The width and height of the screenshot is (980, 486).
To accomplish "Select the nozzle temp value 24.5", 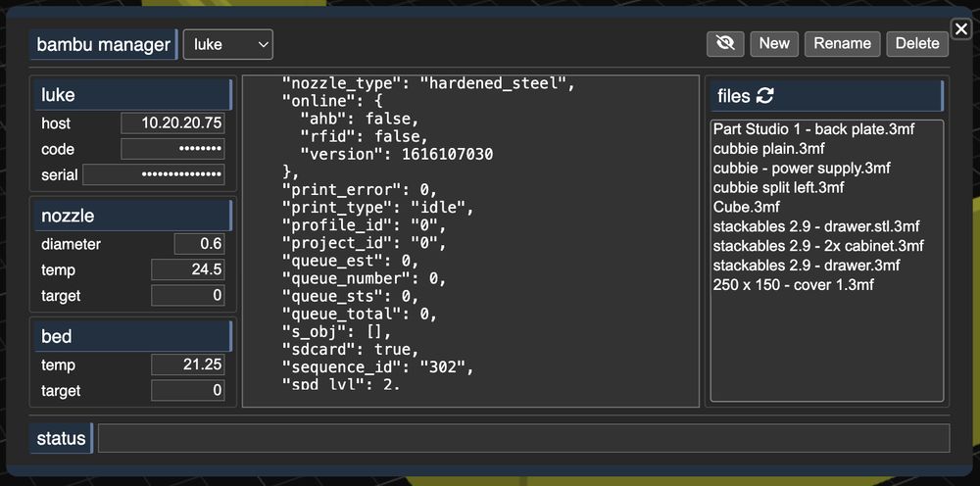I will pos(188,269).
